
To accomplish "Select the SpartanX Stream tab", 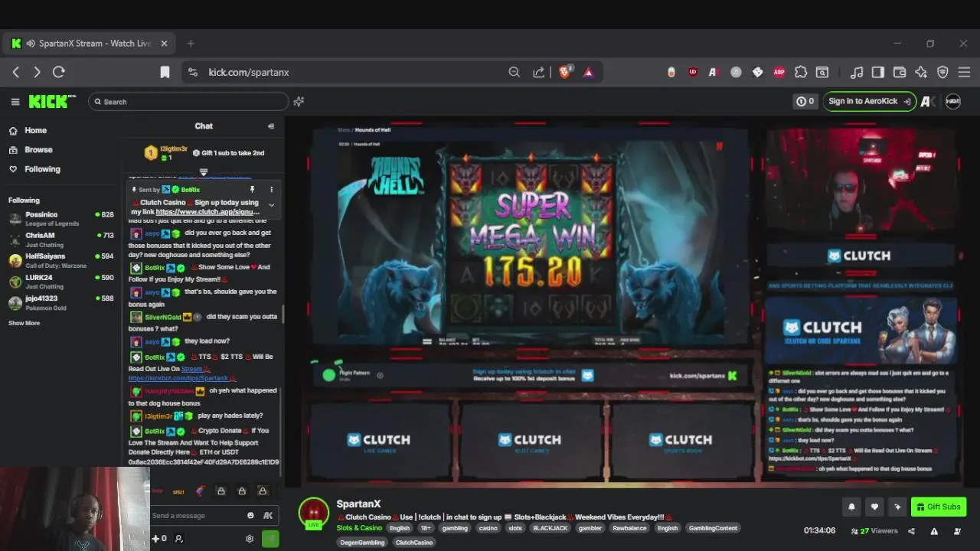I will tap(90, 44).
